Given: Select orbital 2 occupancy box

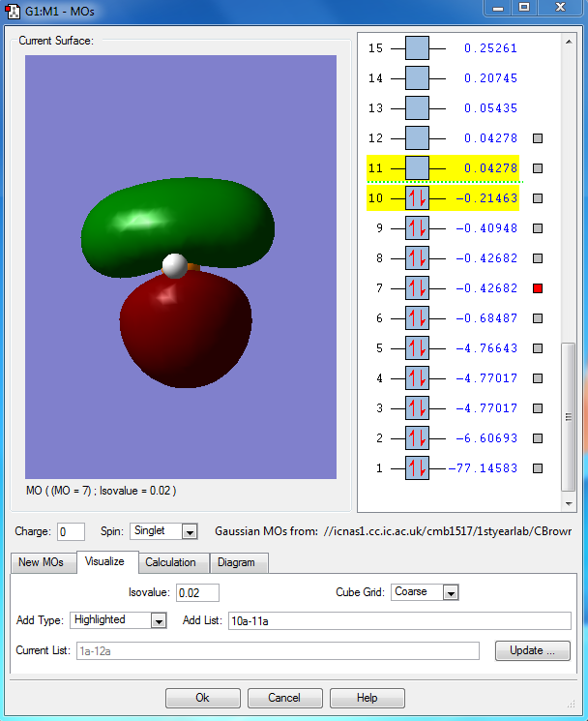Looking at the screenshot, I should [x=417, y=438].
